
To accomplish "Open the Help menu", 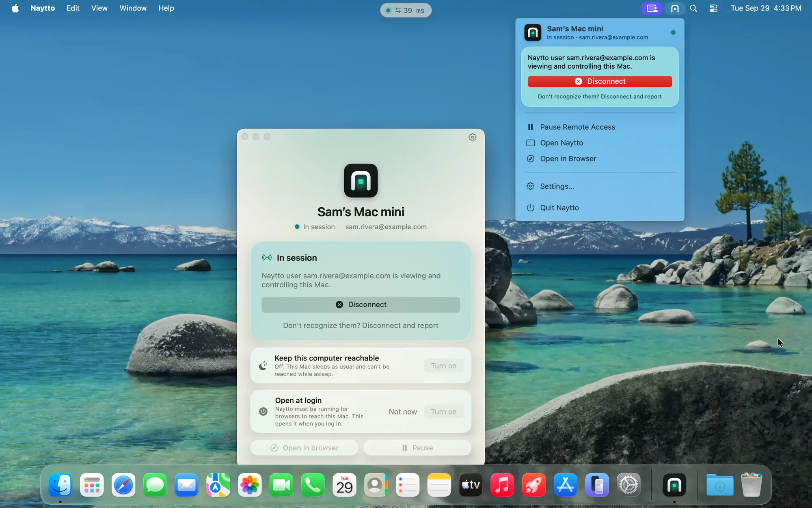I will pos(166,8).
